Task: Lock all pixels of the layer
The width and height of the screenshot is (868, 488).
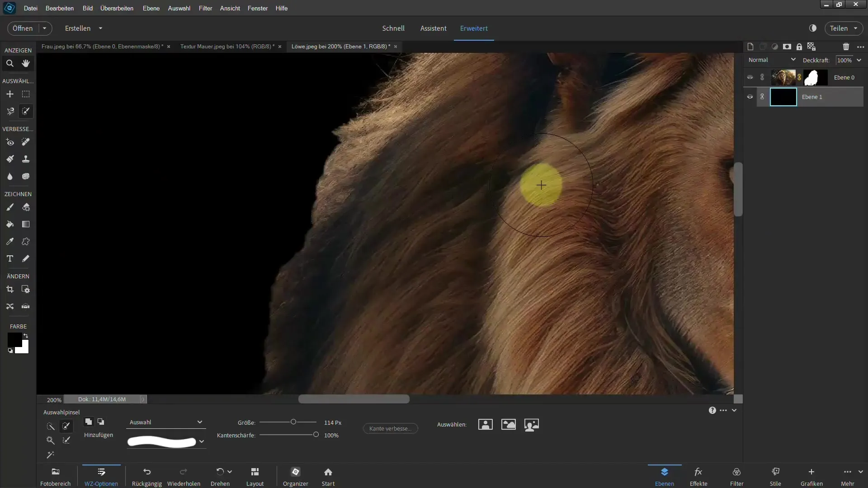Action: pyautogui.click(x=799, y=47)
